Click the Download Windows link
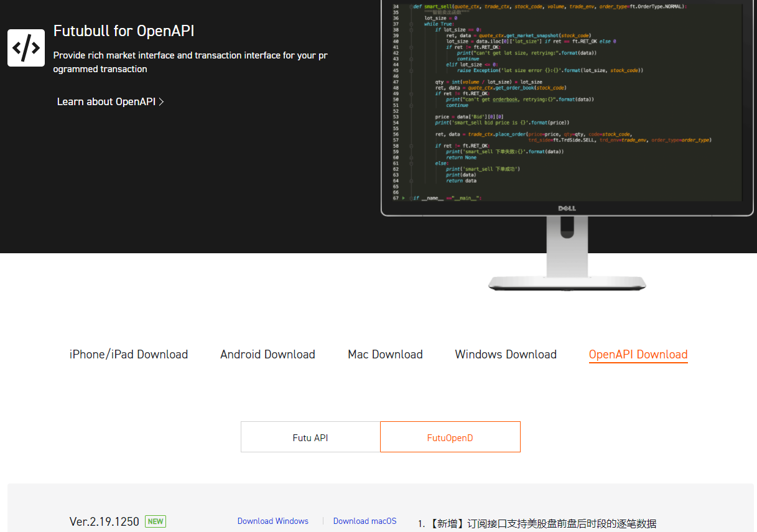Viewport: 757px width, 532px height. pos(273,521)
